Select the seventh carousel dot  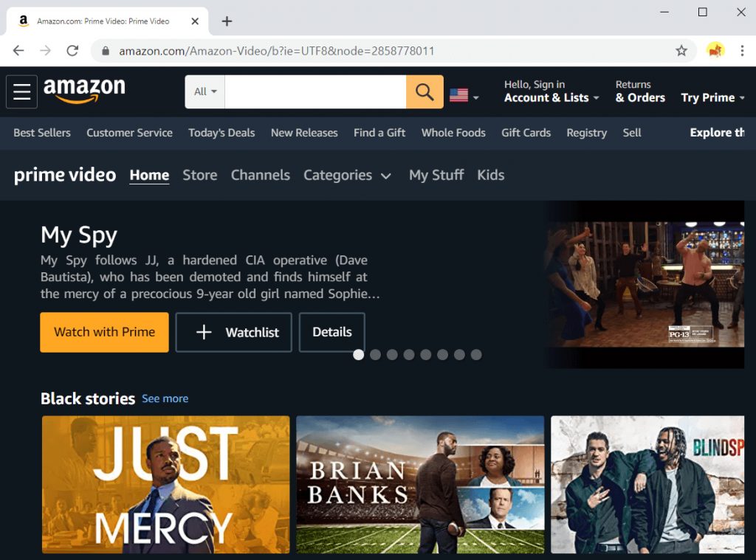tap(459, 355)
